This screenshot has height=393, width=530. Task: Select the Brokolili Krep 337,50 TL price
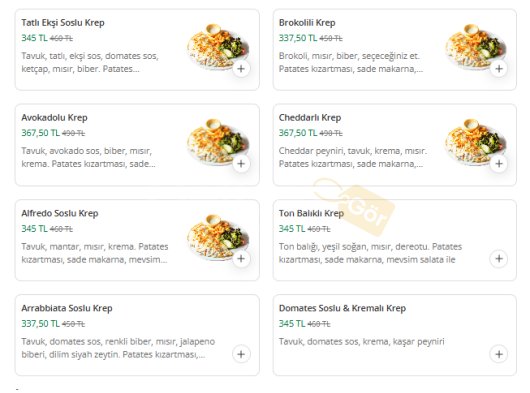point(298,38)
